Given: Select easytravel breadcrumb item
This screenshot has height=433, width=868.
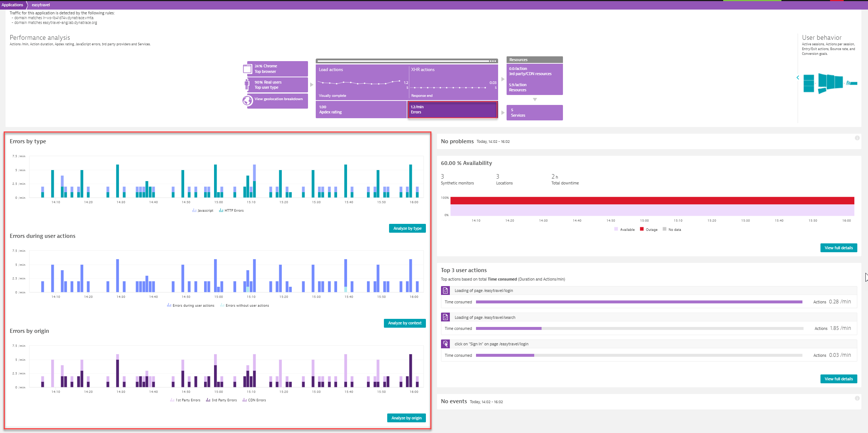Looking at the screenshot, I should (x=41, y=5).
